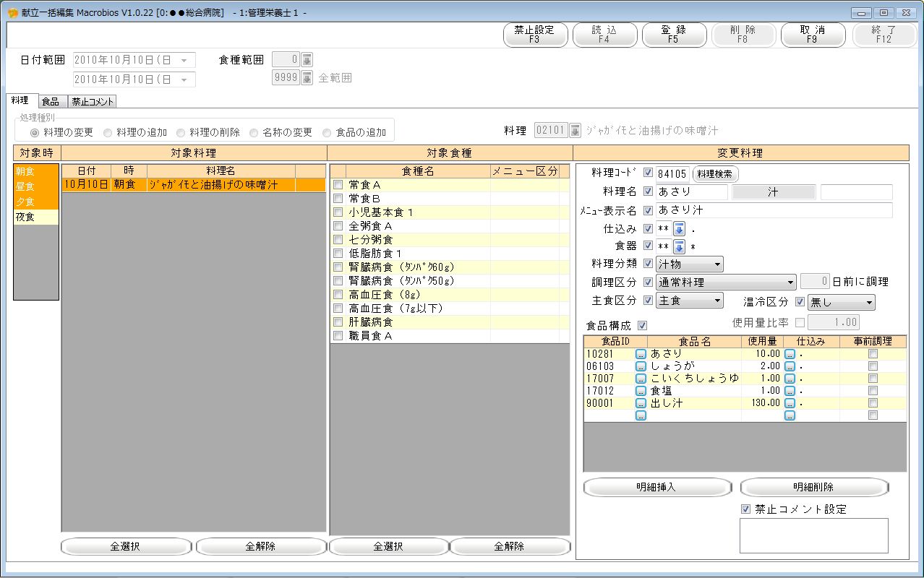Screen dimensions: 924x578
Task: Open food ID lookup for 17012 row
Action: pos(641,391)
